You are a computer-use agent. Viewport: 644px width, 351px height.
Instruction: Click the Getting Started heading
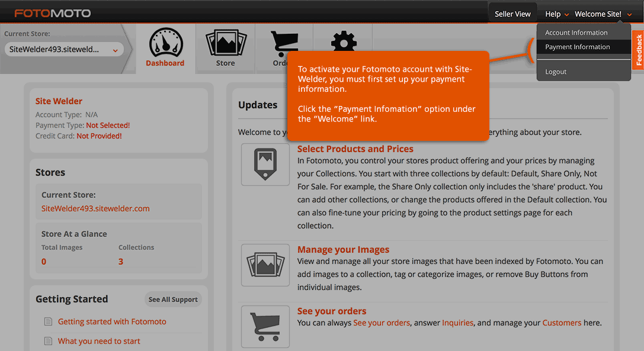72,300
